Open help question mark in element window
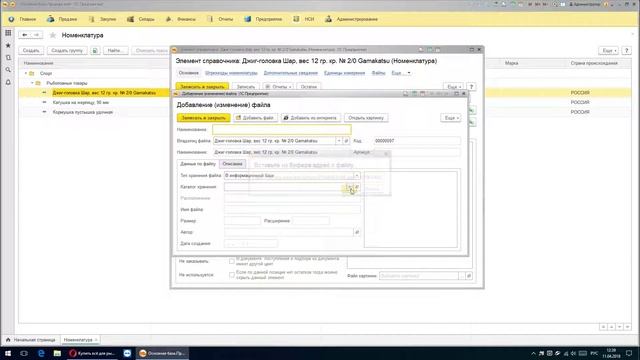Screen dimensions: 640x360 [x=471, y=87]
